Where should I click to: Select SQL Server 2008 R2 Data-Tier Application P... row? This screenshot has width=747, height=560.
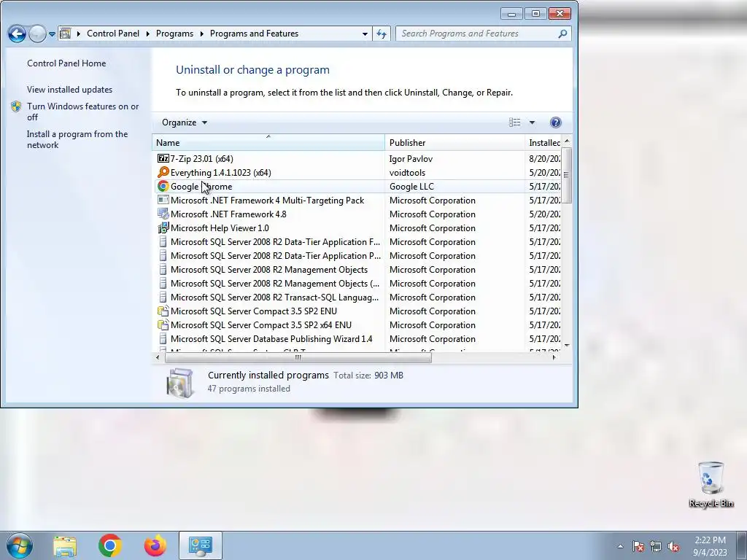click(357, 256)
